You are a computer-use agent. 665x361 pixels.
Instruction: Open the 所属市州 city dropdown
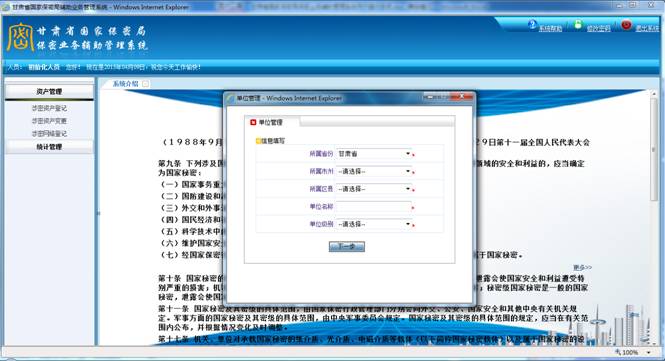click(374, 171)
